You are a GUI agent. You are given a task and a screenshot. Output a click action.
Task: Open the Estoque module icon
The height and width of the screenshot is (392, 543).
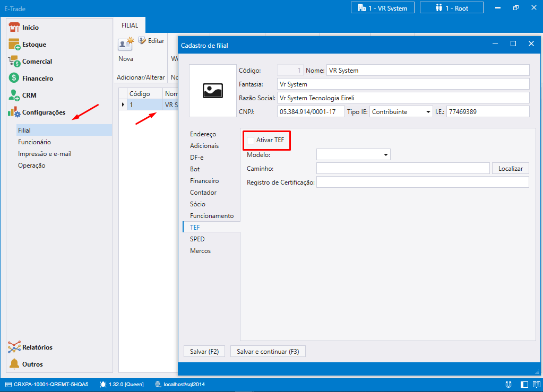point(14,45)
